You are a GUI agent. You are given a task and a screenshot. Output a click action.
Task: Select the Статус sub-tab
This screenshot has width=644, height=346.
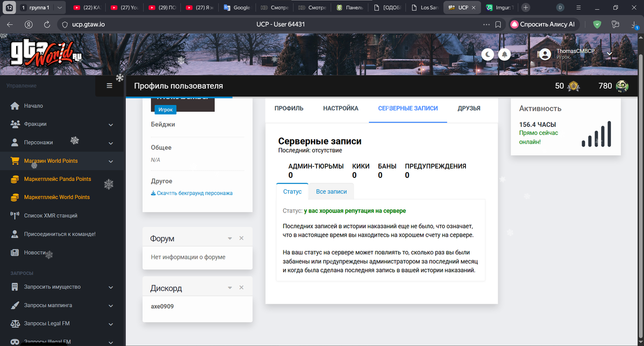pos(292,191)
